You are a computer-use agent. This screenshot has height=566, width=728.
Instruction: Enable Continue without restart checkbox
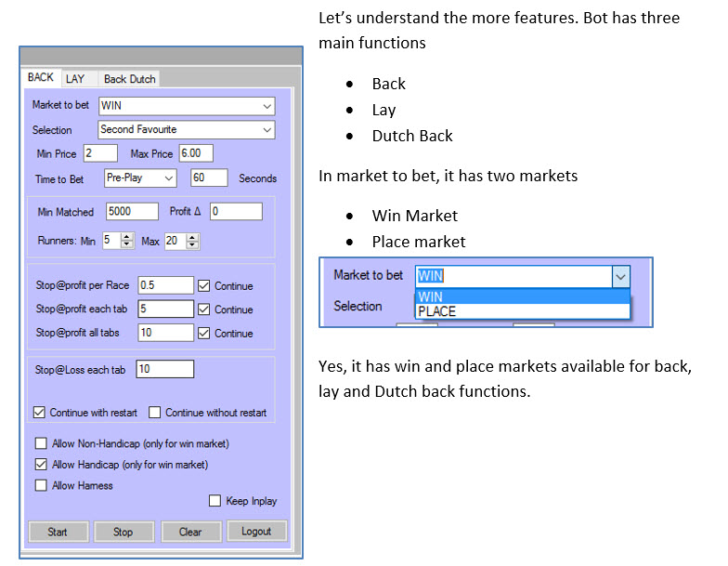coord(155,413)
